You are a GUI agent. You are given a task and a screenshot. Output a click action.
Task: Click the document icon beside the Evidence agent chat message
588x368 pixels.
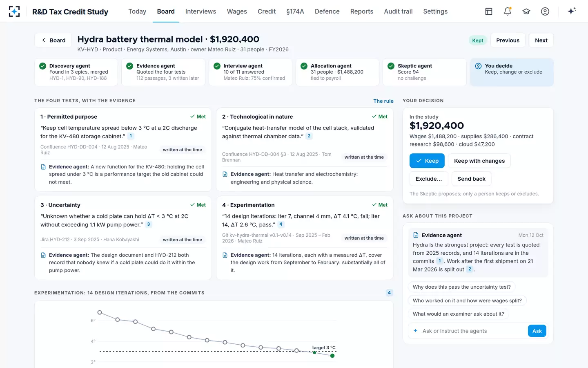[416, 235]
